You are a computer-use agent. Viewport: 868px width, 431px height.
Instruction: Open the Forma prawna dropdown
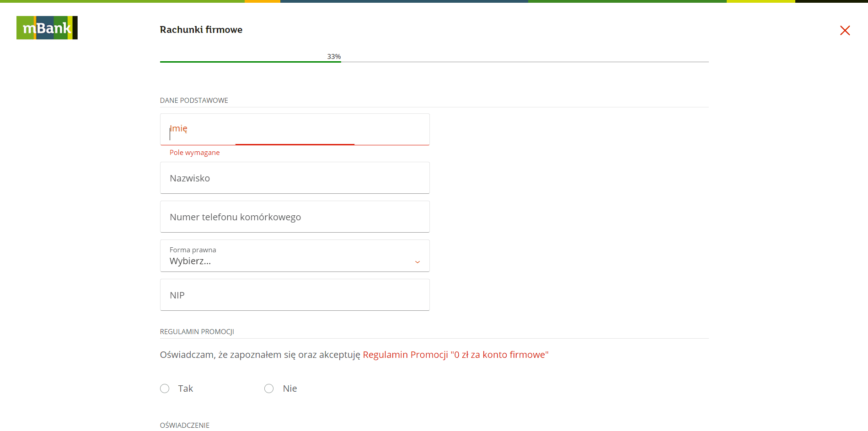(x=295, y=256)
